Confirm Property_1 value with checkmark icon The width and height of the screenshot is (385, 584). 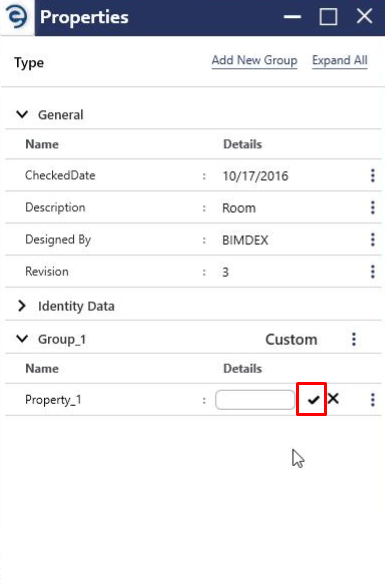pyautogui.click(x=313, y=400)
